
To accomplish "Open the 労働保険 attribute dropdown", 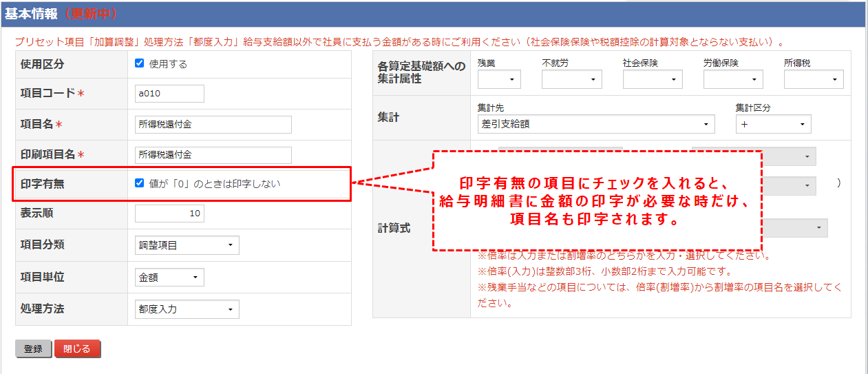I will tap(733, 80).
